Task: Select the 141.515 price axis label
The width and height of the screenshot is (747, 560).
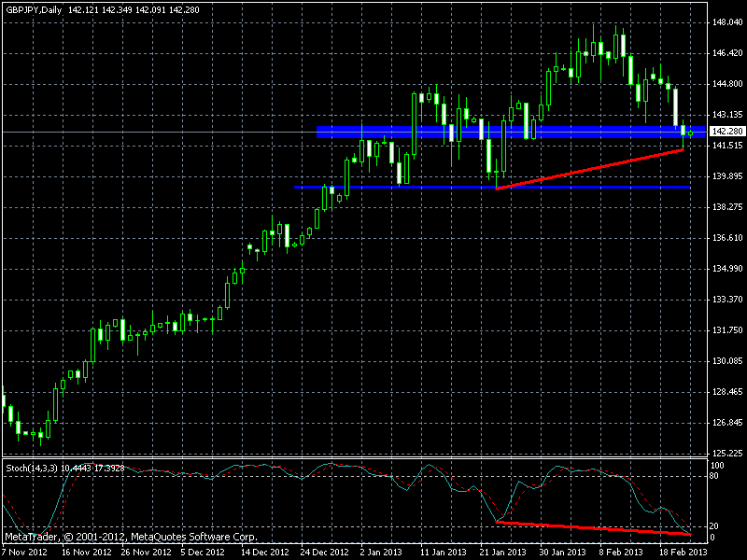Action: tap(727, 146)
